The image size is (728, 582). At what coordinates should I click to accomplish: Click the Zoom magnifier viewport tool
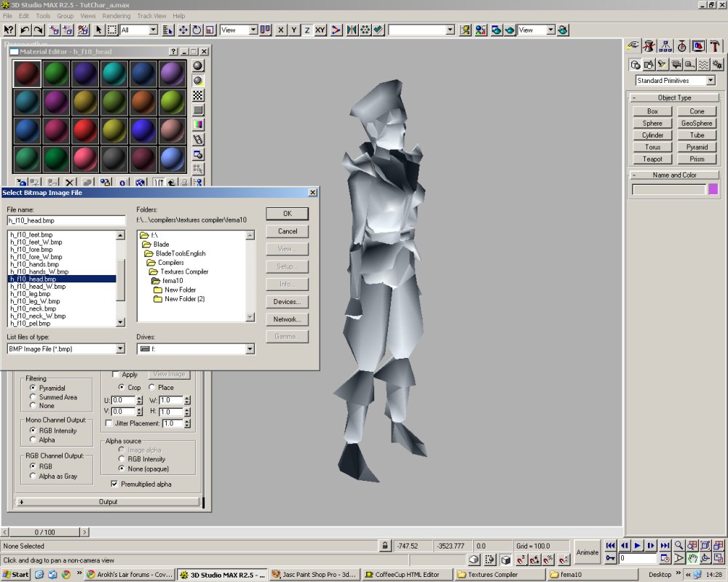pos(678,546)
